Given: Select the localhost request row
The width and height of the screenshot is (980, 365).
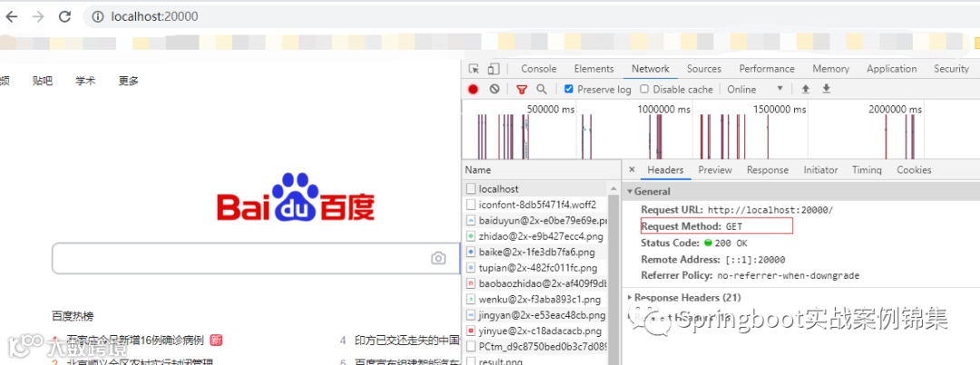Looking at the screenshot, I should [536, 188].
